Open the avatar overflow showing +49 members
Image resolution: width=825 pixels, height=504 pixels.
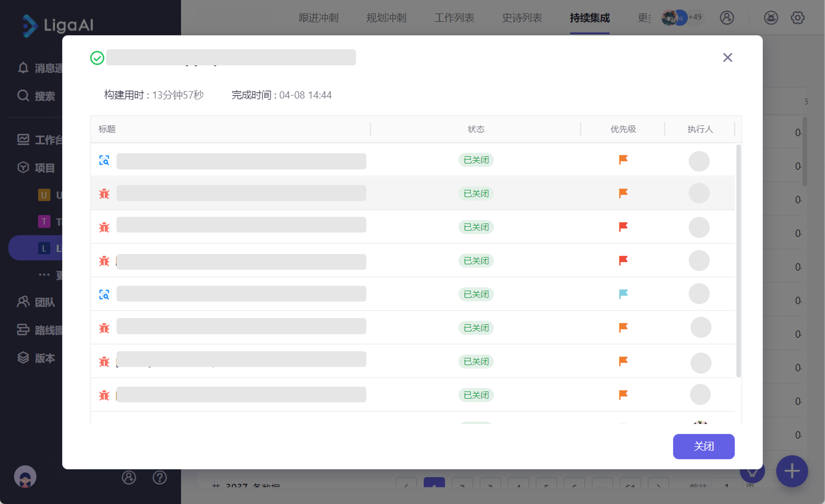(x=682, y=17)
